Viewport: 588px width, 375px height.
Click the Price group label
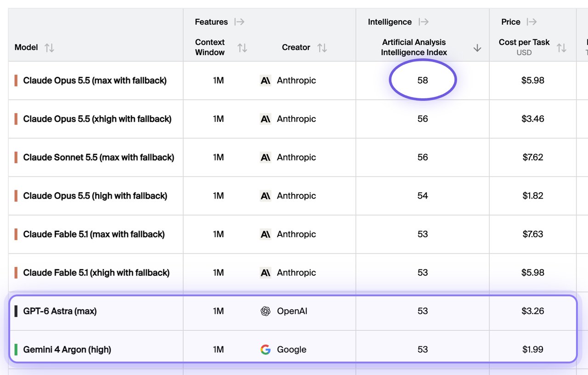511,22
